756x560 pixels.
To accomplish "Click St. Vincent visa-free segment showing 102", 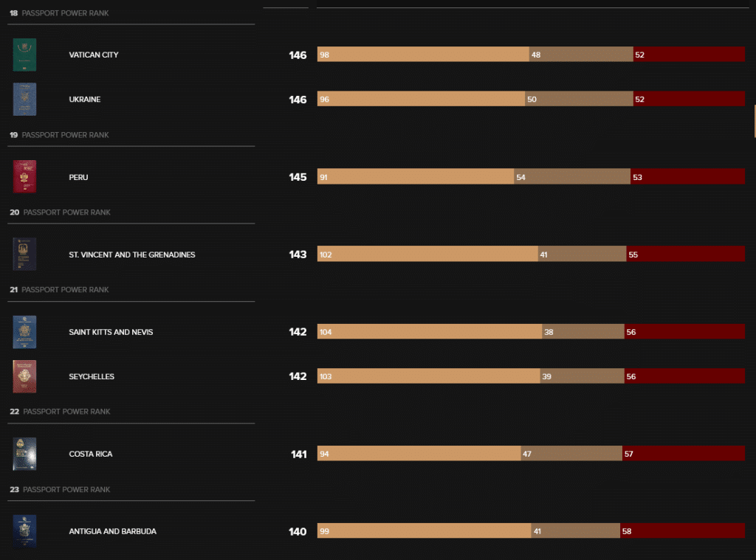I will (427, 254).
